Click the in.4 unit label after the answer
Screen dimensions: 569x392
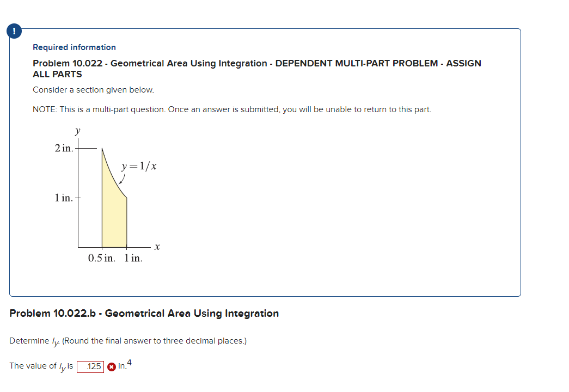point(122,366)
